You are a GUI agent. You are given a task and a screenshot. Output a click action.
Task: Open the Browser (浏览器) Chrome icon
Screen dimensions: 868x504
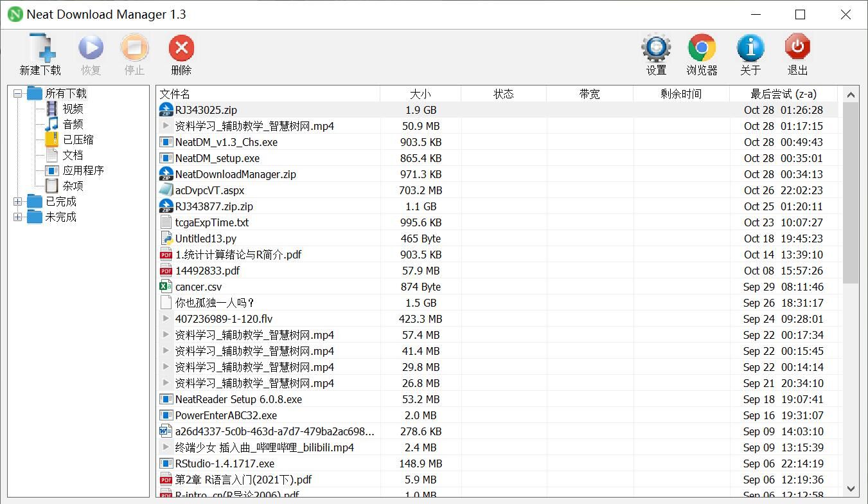702,50
